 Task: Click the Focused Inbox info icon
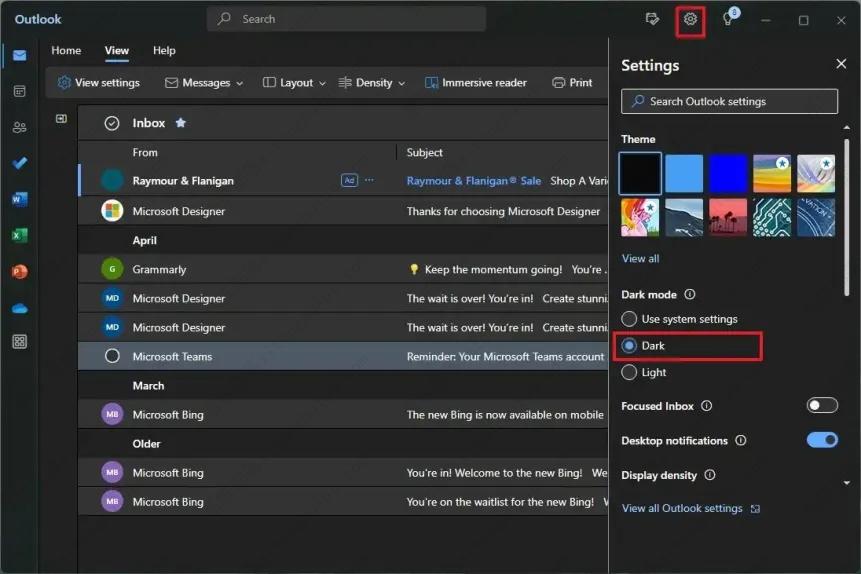[707, 406]
